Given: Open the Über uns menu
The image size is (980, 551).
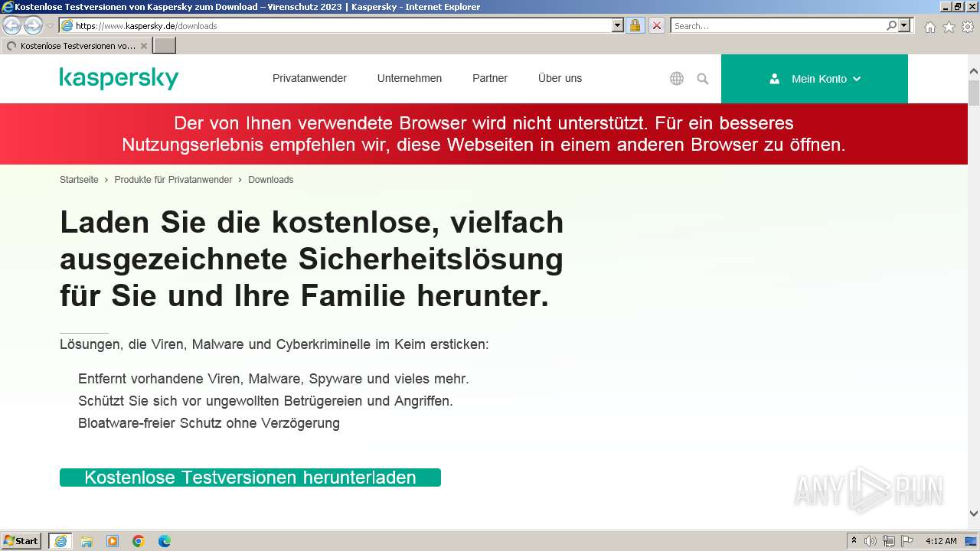Looking at the screenshot, I should 560,78.
